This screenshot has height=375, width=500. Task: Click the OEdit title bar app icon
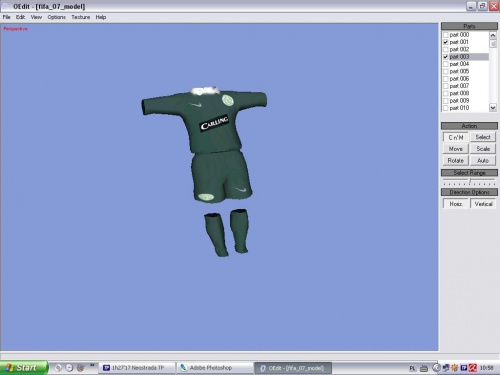(x=5, y=6)
